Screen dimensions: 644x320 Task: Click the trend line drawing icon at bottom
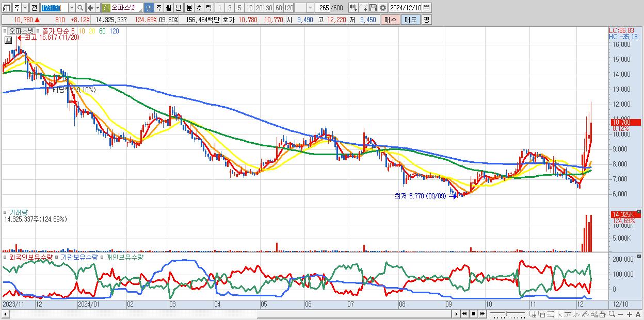pos(585,314)
